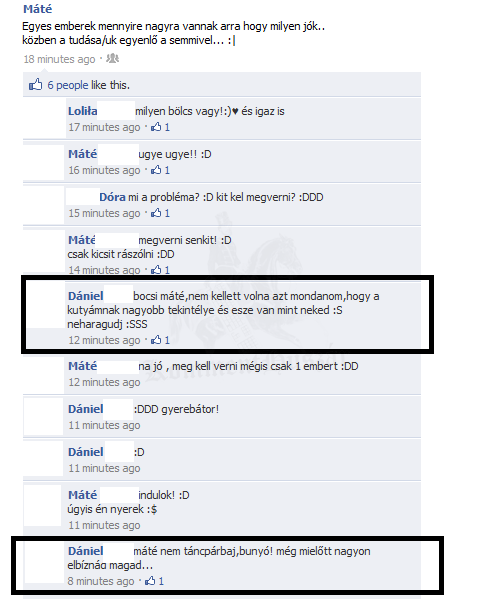Open Máté's name on 'indulok!' comment
Screen dimensions: 487x599
(x=83, y=495)
